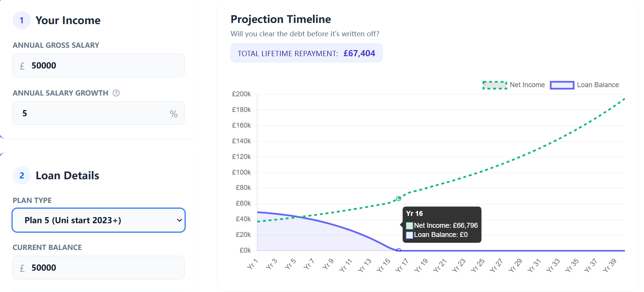This screenshot has width=644, height=292.
Task: Click the Annual Salary Growth input field
Action: 92,113
